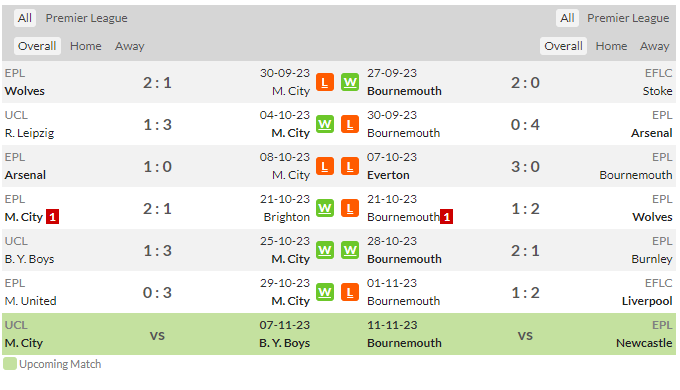680x390 pixels.
Task: Select the right Overall filter tab
Action: [x=563, y=46]
